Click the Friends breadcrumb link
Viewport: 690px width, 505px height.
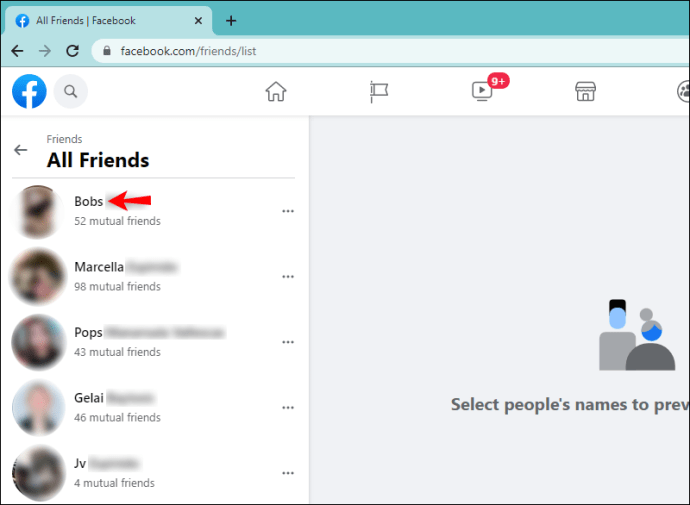64,139
